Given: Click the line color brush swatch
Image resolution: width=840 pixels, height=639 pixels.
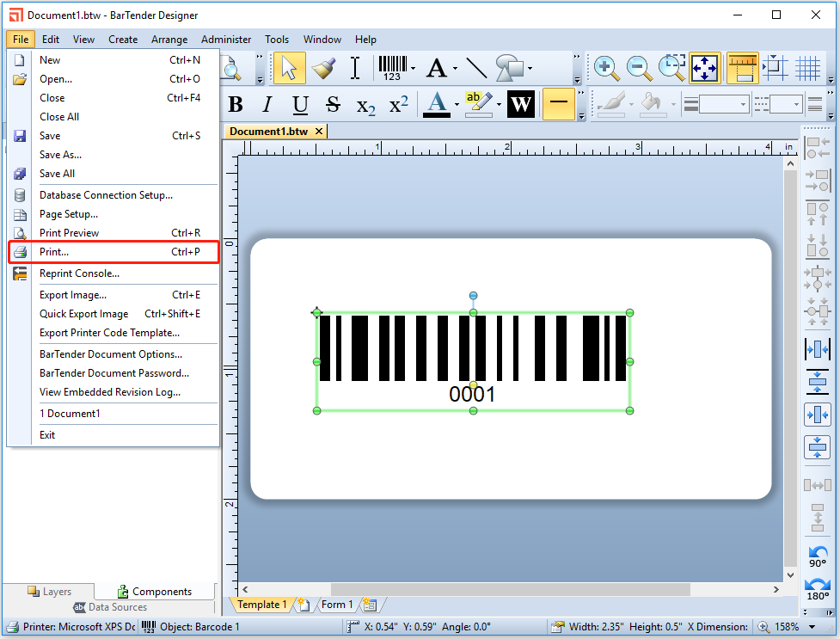Looking at the screenshot, I should [611, 104].
